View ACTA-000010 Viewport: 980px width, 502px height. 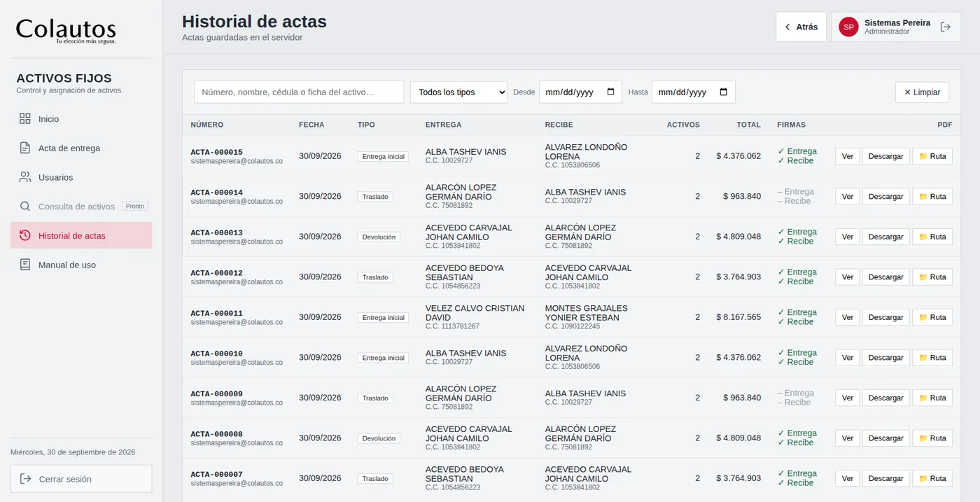pos(847,358)
